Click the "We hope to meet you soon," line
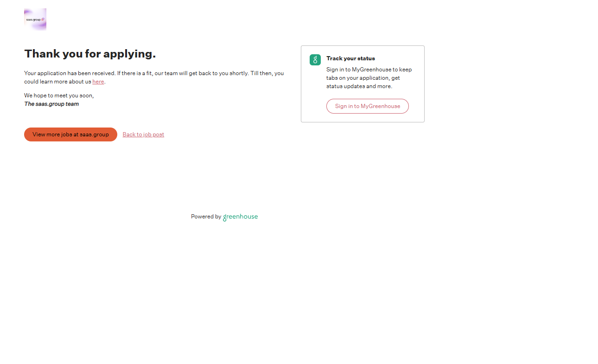Viewport: 598px width, 364px height. pyautogui.click(x=59, y=96)
